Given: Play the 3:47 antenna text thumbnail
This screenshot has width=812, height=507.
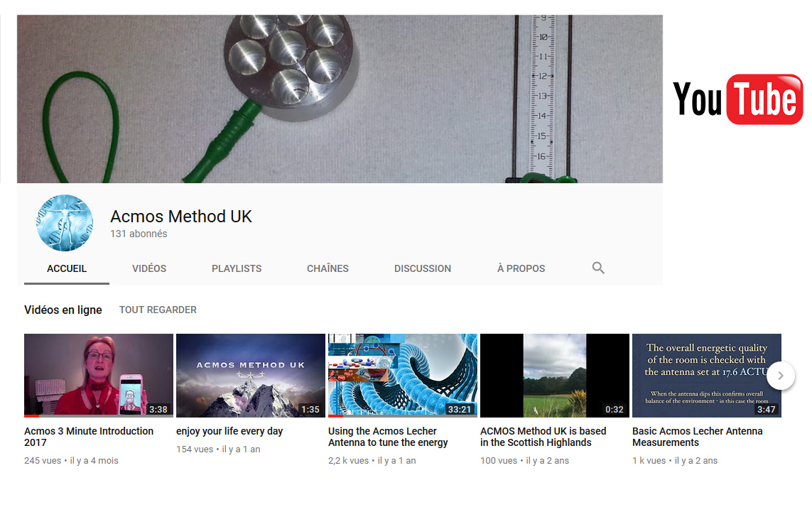Looking at the screenshot, I should click(x=707, y=376).
